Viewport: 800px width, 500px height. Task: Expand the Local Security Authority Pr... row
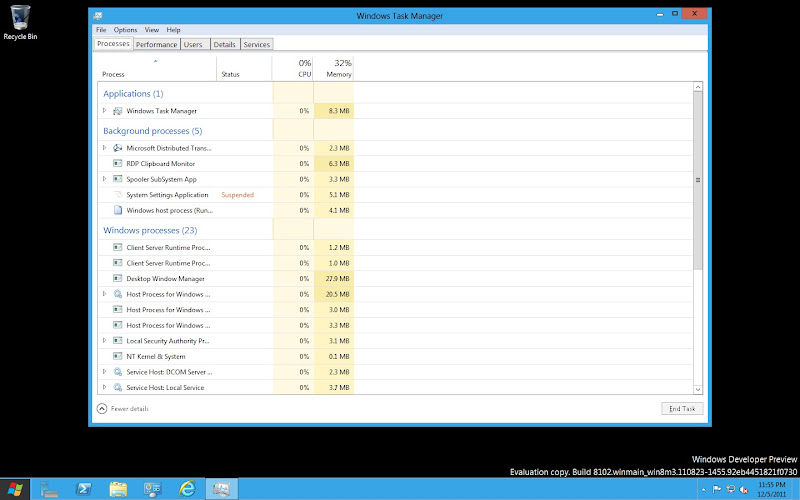105,340
